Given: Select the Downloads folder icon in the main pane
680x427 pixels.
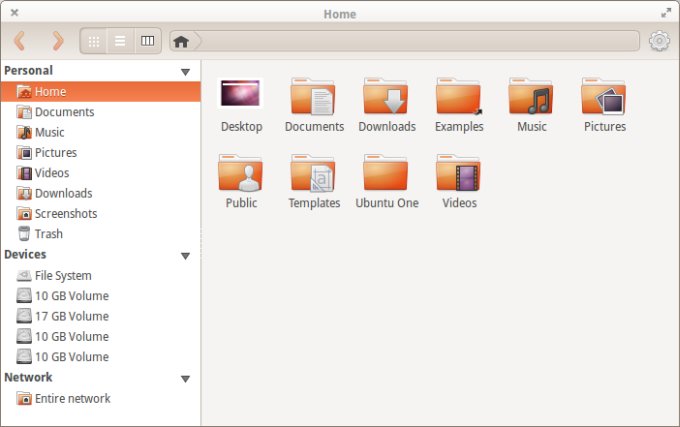Looking at the screenshot, I should [x=386, y=97].
